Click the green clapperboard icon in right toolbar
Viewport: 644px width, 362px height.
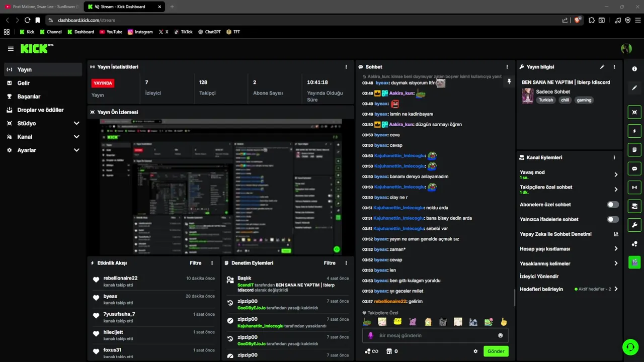[634, 262]
